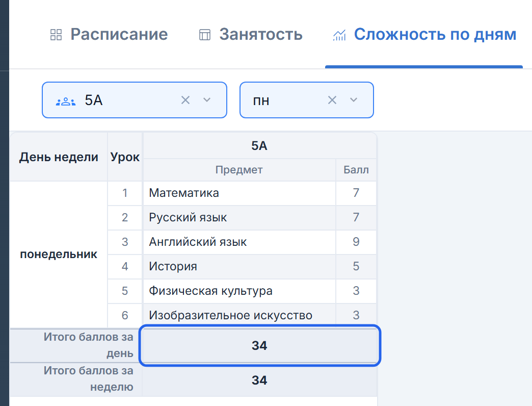Select the Математика cell
532x406 pixels.
(239, 193)
